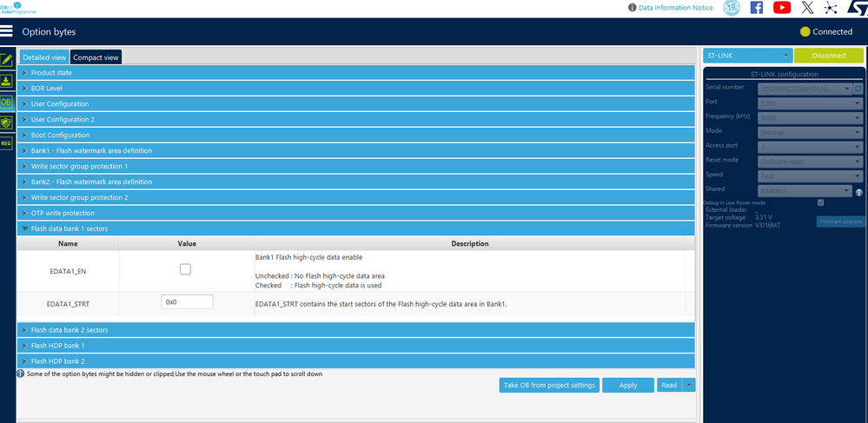This screenshot has height=423, width=868.
Task: Open the Speed Fast dropdown
Action: point(810,176)
